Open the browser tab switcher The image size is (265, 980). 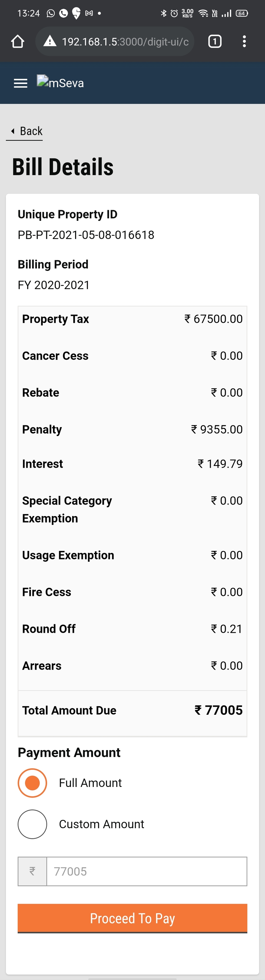pyautogui.click(x=215, y=42)
